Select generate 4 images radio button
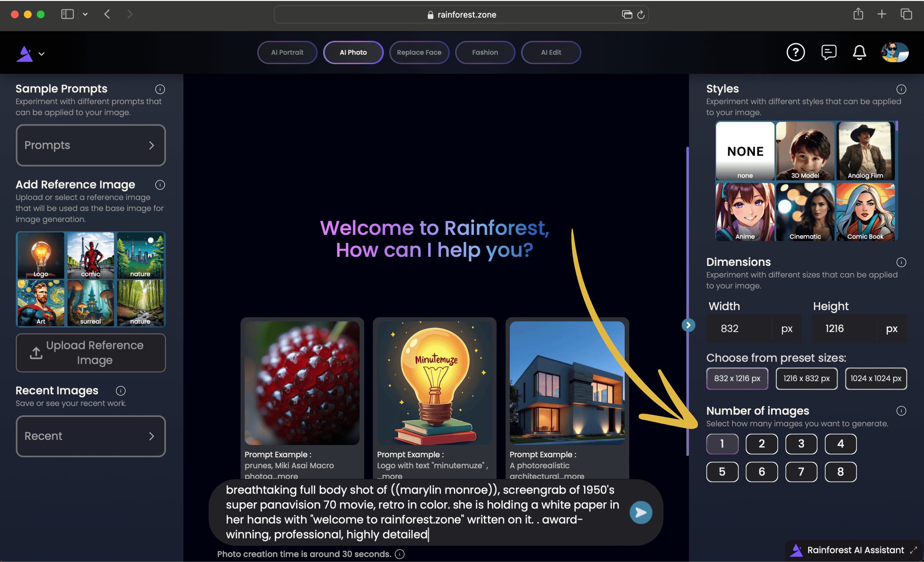 [842, 443]
